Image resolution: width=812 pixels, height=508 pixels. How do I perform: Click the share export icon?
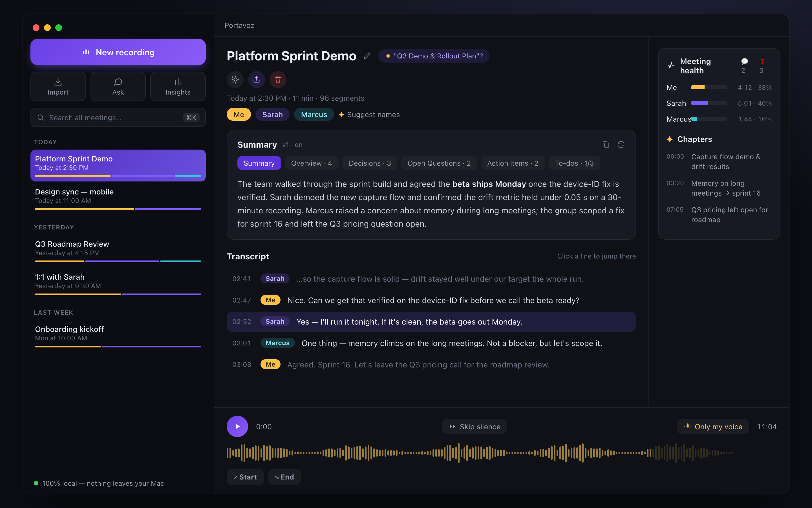point(256,80)
